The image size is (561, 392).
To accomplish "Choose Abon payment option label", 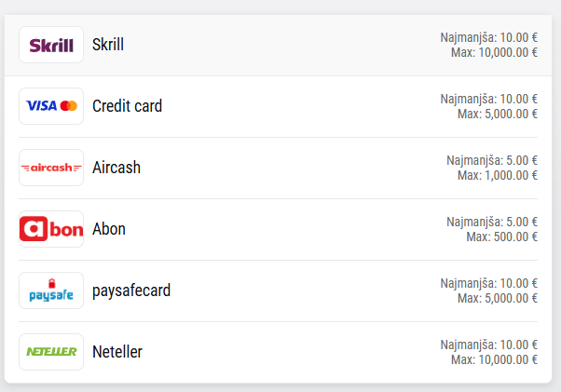I will [109, 229].
